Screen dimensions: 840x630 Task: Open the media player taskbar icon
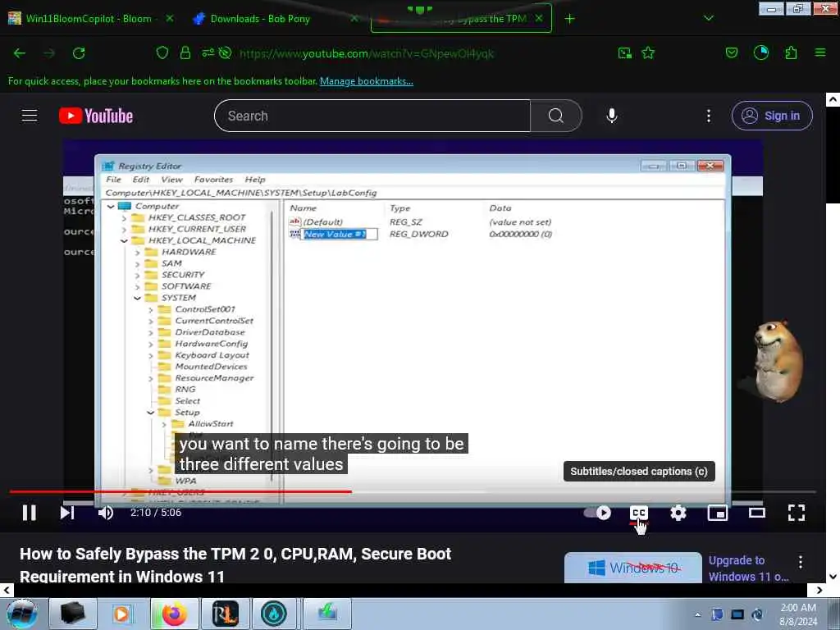click(x=121, y=614)
